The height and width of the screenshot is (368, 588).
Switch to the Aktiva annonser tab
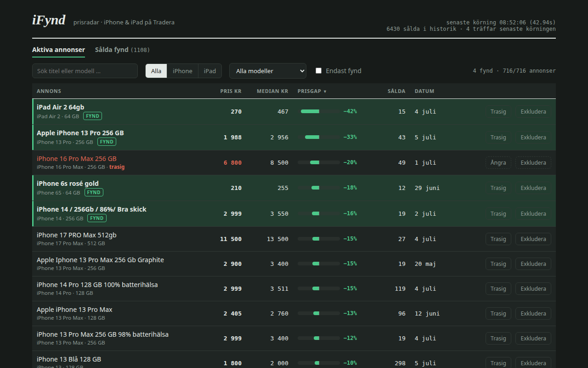tap(58, 50)
